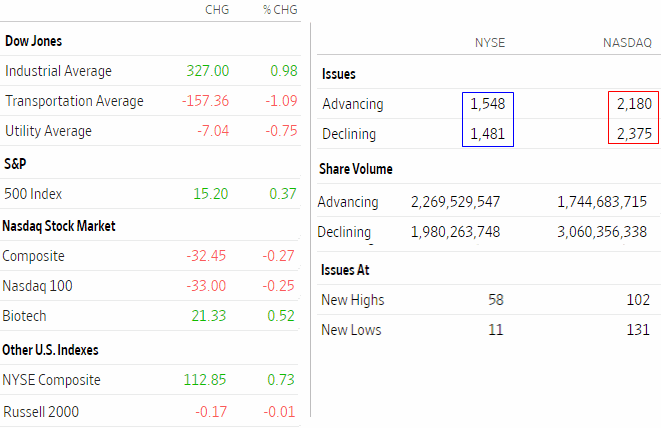Image resolution: width=661 pixels, height=428 pixels.
Task: Open the Russell 2000 index link
Action: (40, 411)
